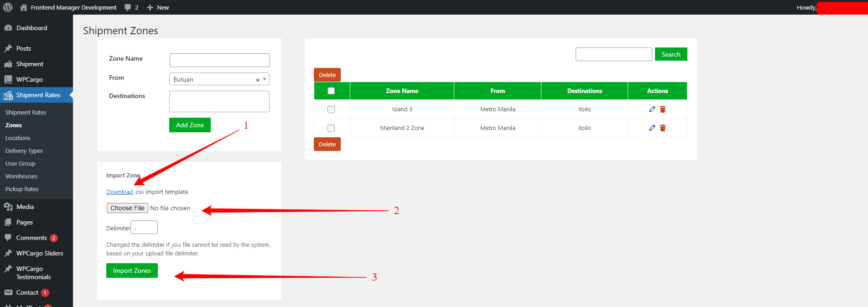Trash the Mainland 2 Zone row
Viewport: 868px width, 307px height.
point(663,128)
